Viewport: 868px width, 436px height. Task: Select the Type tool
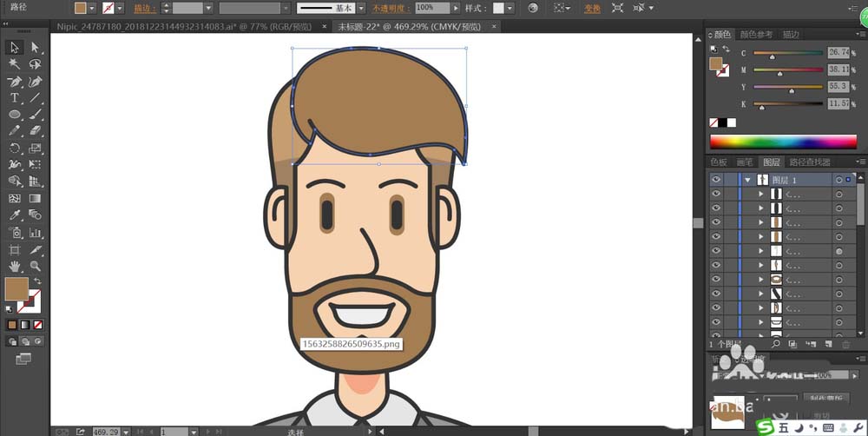point(15,98)
